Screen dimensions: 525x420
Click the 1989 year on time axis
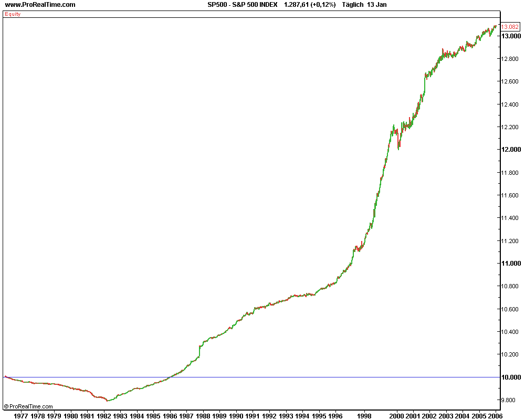click(219, 416)
